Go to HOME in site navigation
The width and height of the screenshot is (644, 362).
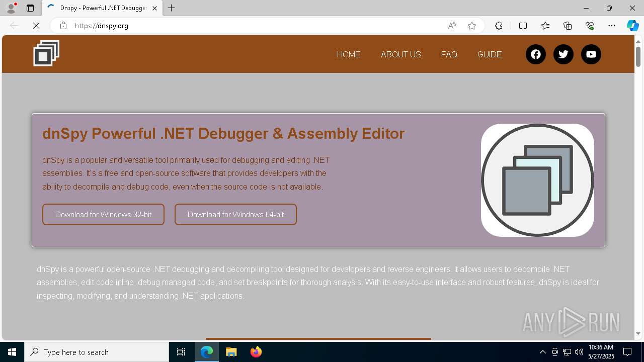tap(349, 54)
